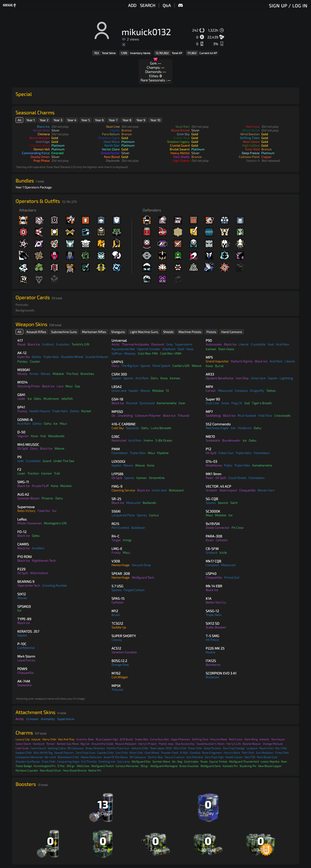Image resolution: width=311 pixels, height=868 pixels.
Task: Click the small info icon under views
Action: pyautogui.click(x=124, y=44)
